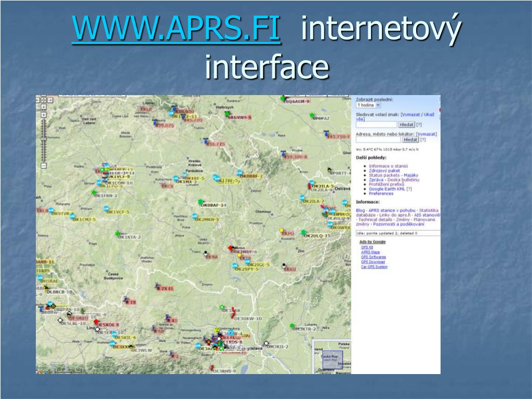Open 'Deska bulletinu' link

403,180
